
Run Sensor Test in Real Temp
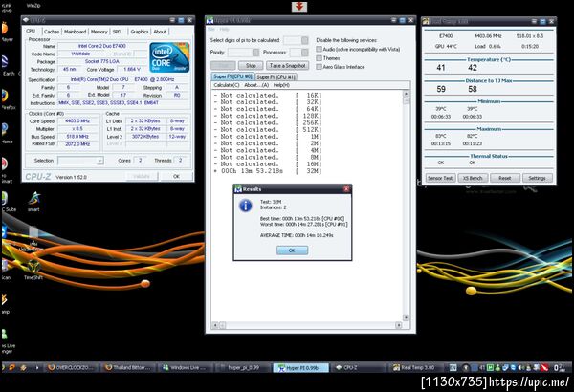tap(440, 178)
